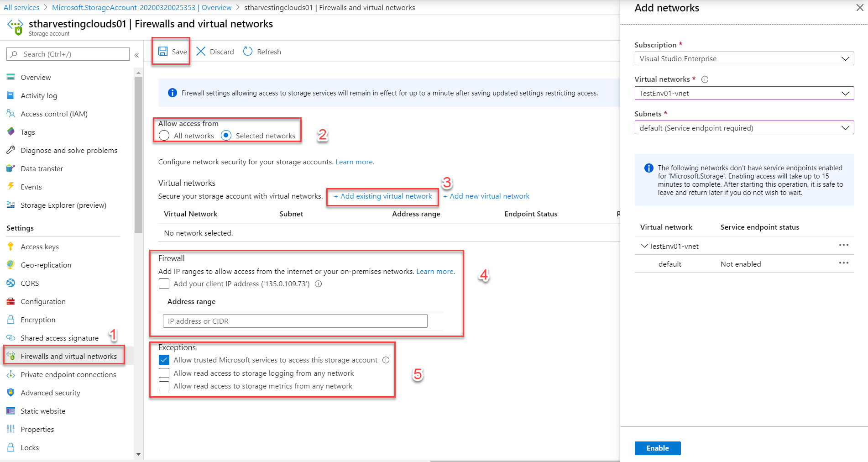Click the sidebar vertical scrollbar thumb

click(138, 155)
